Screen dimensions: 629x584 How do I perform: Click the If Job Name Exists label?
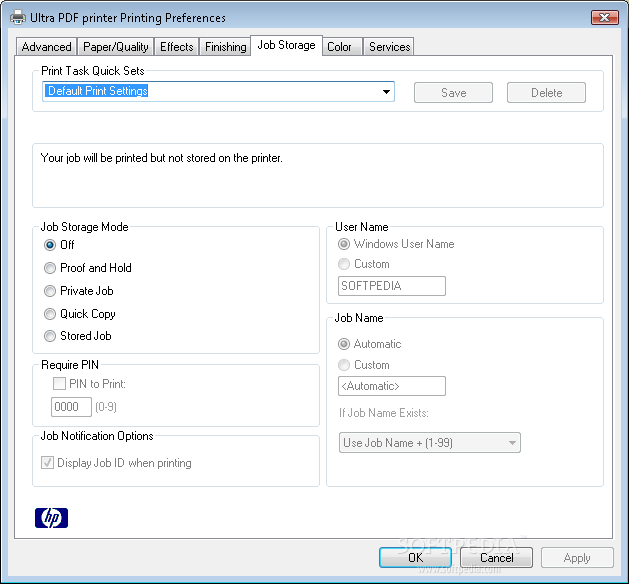[383, 413]
